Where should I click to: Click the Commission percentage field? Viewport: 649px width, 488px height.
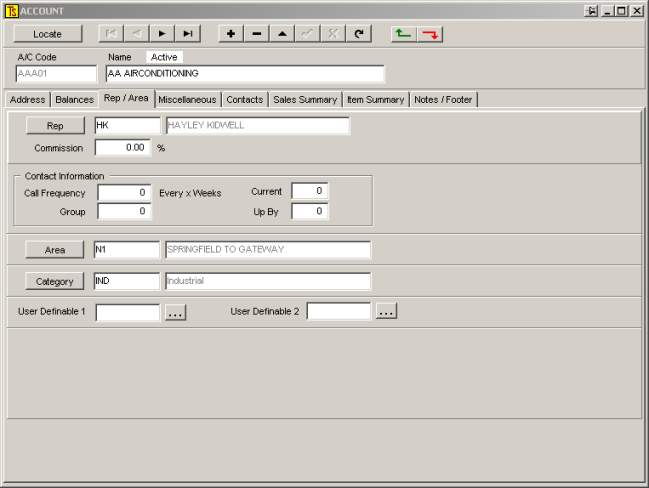click(x=123, y=148)
